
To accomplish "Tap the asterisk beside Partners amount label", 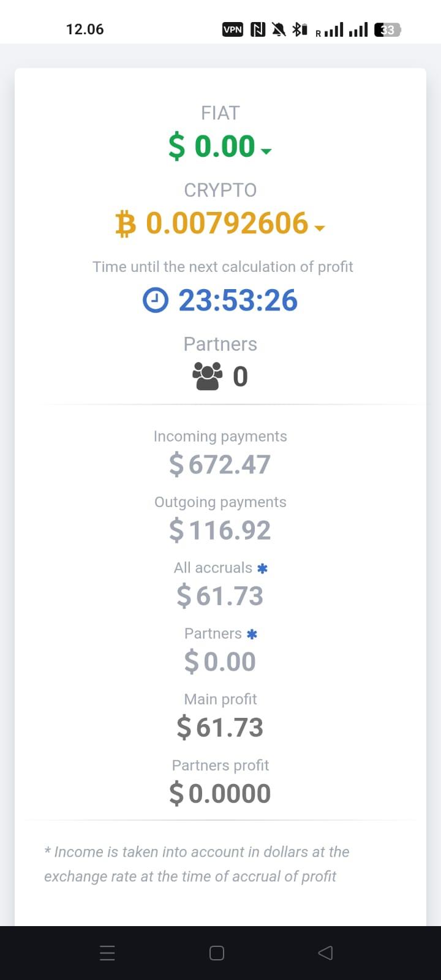I will pyautogui.click(x=252, y=635).
